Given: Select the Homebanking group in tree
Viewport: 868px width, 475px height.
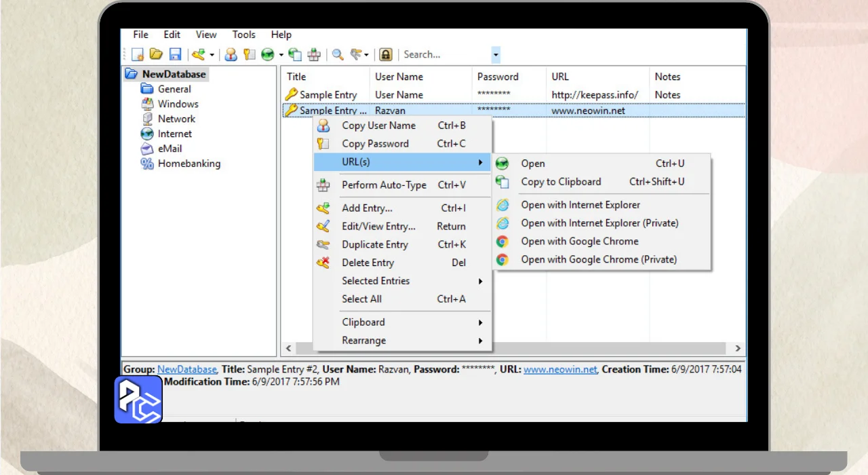Looking at the screenshot, I should (189, 164).
